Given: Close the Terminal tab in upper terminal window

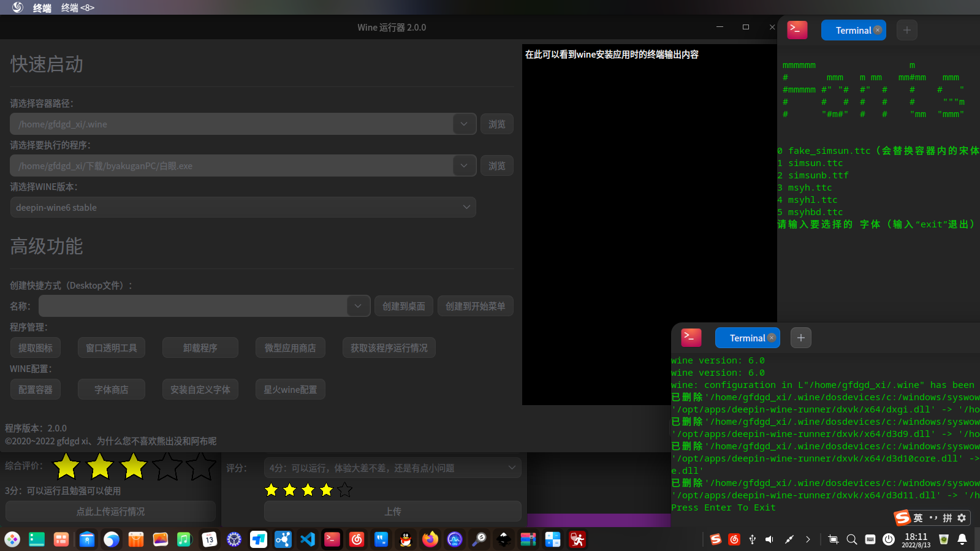Looking at the screenshot, I should pyautogui.click(x=878, y=29).
